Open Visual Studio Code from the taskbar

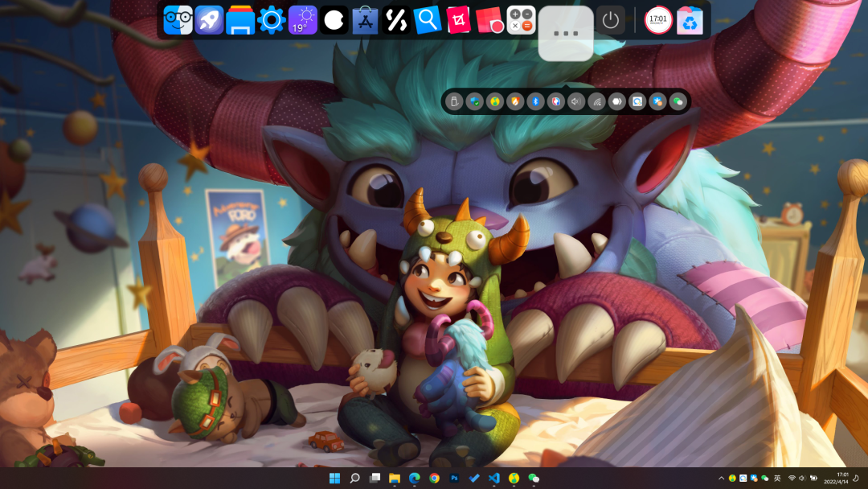coord(494,478)
